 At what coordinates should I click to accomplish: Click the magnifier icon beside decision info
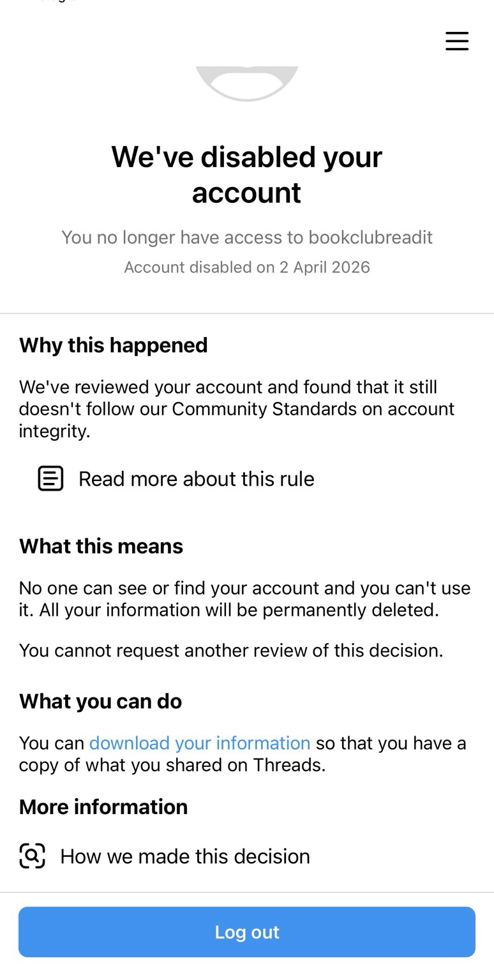pos(33,856)
